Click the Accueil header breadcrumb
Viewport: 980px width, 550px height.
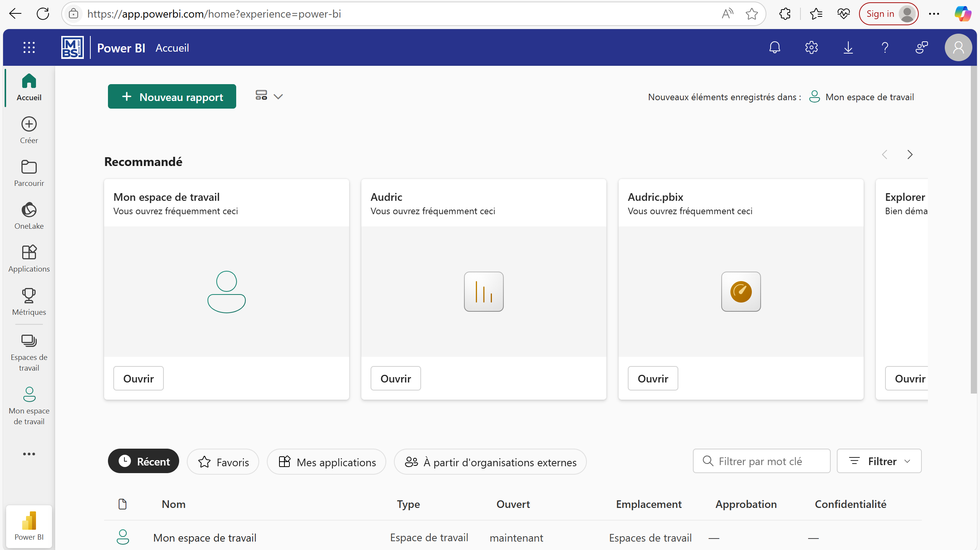(172, 48)
